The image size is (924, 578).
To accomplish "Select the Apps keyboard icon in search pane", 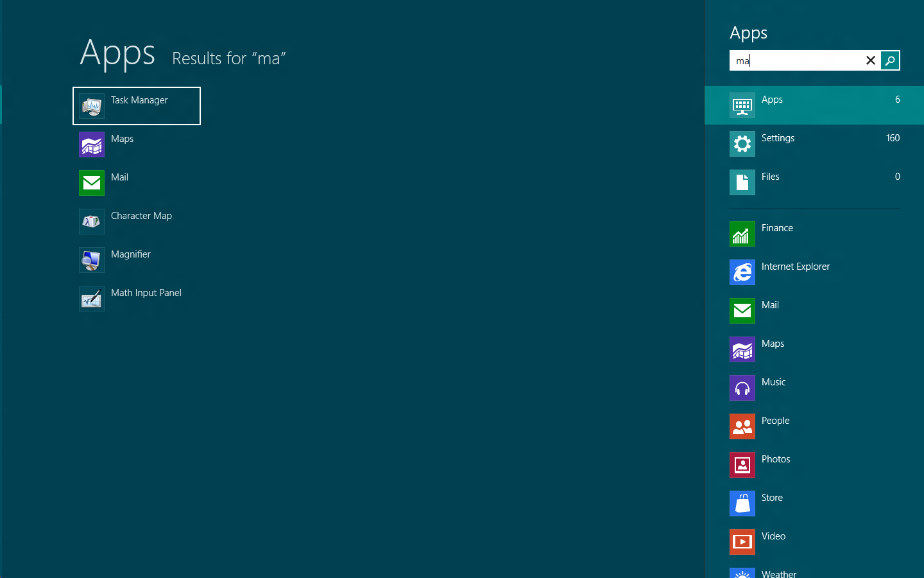I will 742,105.
